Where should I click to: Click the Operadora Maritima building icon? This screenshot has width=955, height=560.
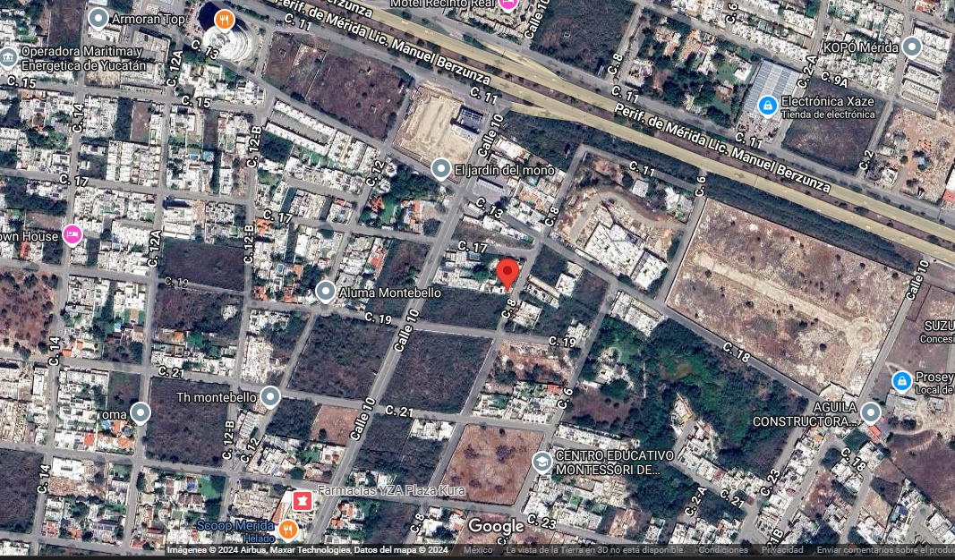[x=9, y=58]
